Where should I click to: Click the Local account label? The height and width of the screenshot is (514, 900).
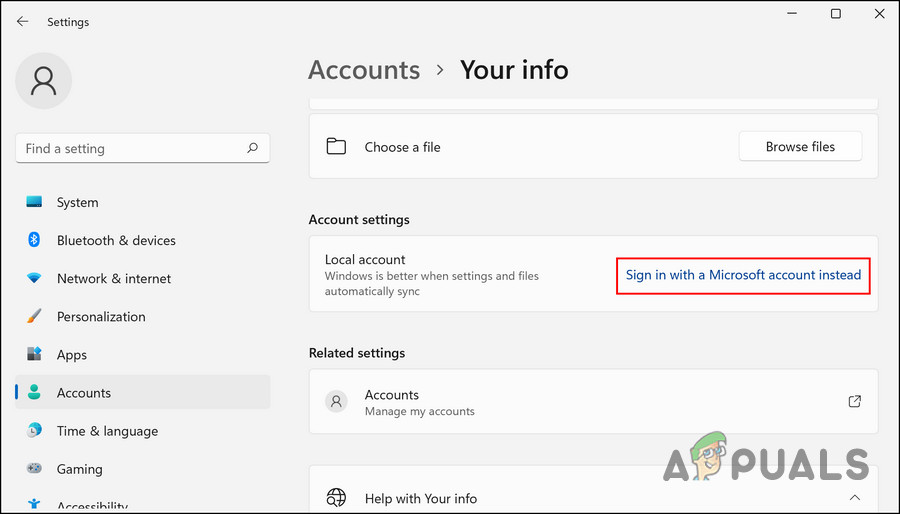coord(365,259)
